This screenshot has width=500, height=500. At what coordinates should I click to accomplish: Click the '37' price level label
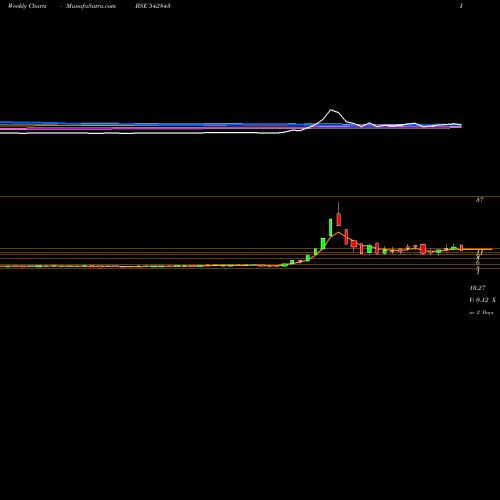479,200
